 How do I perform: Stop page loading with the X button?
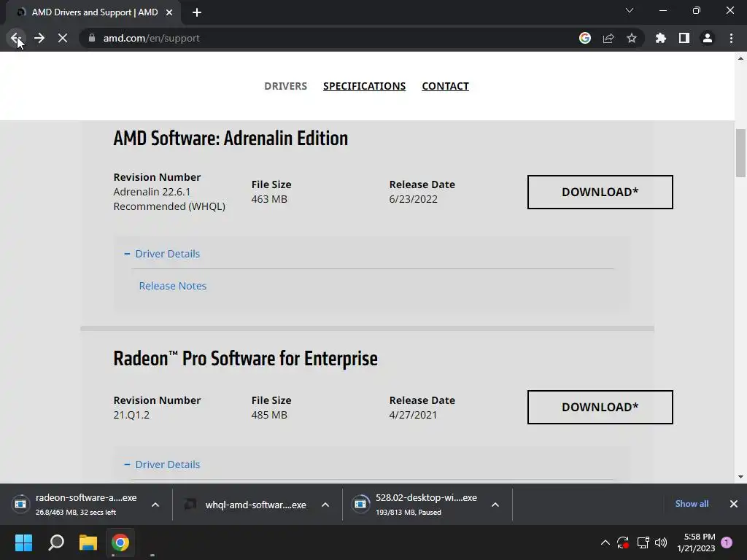click(63, 38)
